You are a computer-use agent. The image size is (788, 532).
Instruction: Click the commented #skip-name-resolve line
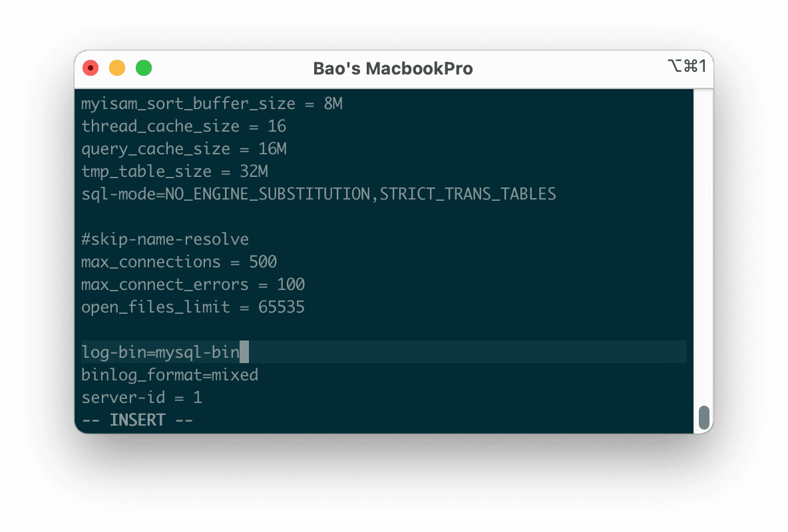[x=165, y=239]
